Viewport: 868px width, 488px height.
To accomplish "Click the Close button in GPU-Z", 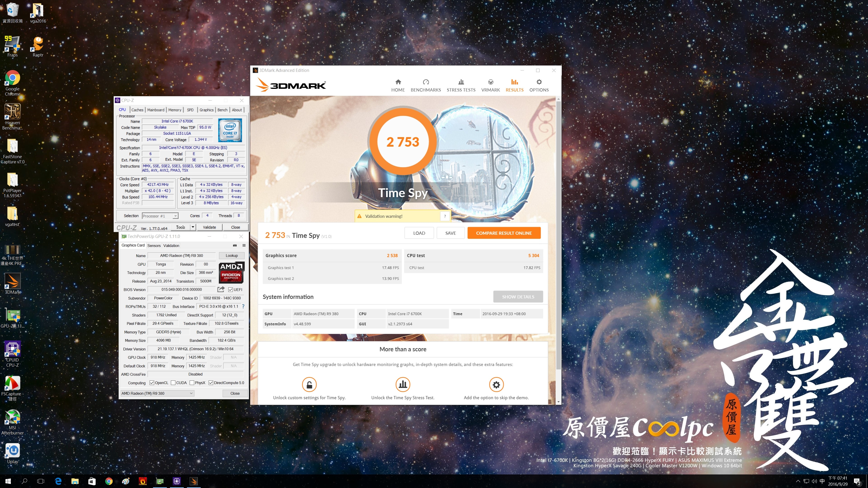I will pyautogui.click(x=235, y=393).
